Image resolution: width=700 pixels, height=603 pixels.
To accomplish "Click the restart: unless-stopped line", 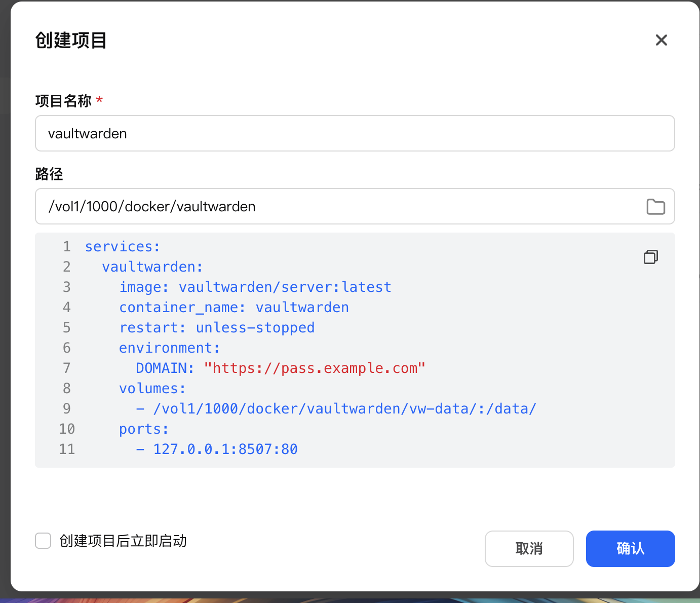I will (x=217, y=328).
